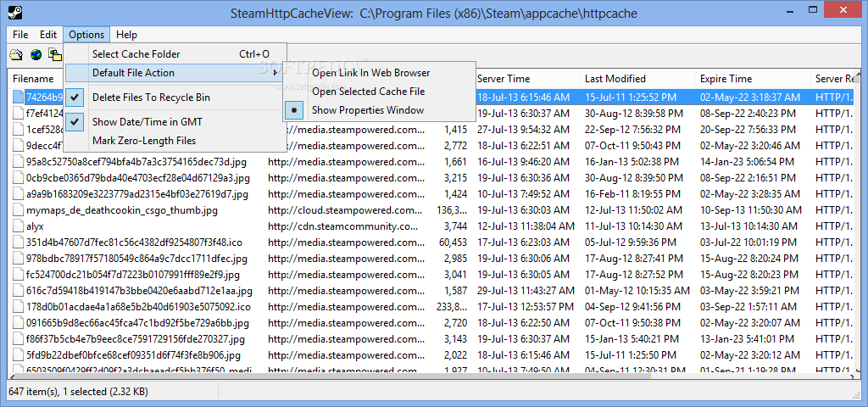Click the file icon of 351d4b47607d7fec81c56c4382df9254807f3f48.ico
Screen dimensions: 868x407
point(18,242)
